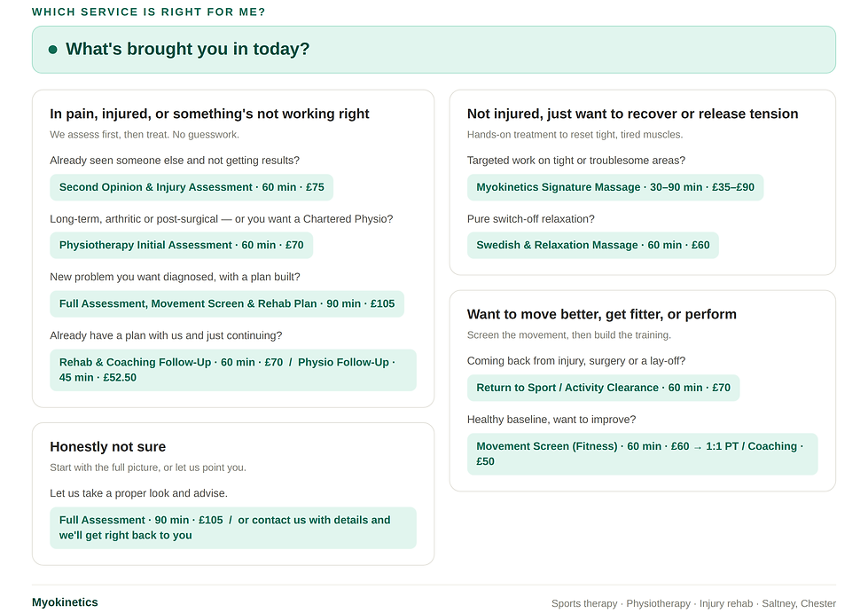
Task: Click What's brought you in today banner
Action: [x=434, y=50]
